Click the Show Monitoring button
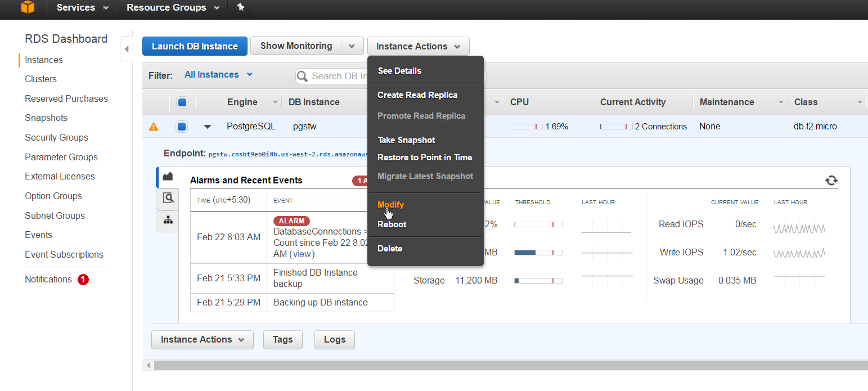Screen dimensions: 868x391 click(x=296, y=46)
